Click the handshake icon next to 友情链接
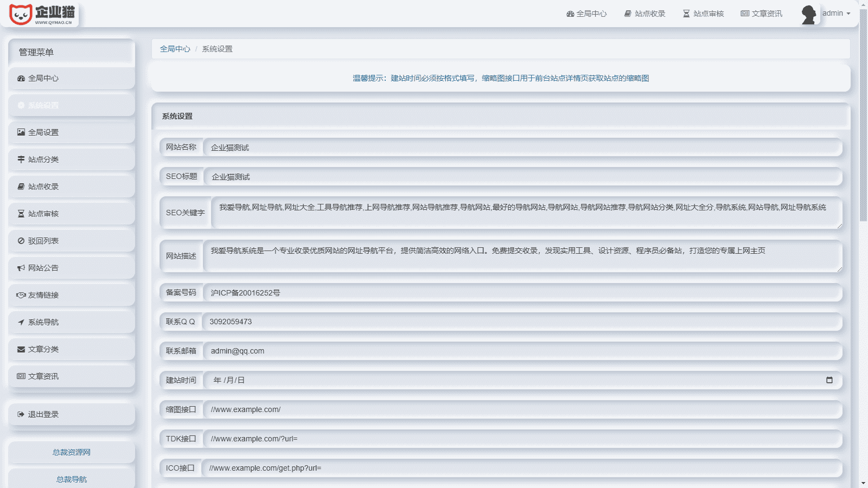The height and width of the screenshot is (488, 868). point(21,295)
